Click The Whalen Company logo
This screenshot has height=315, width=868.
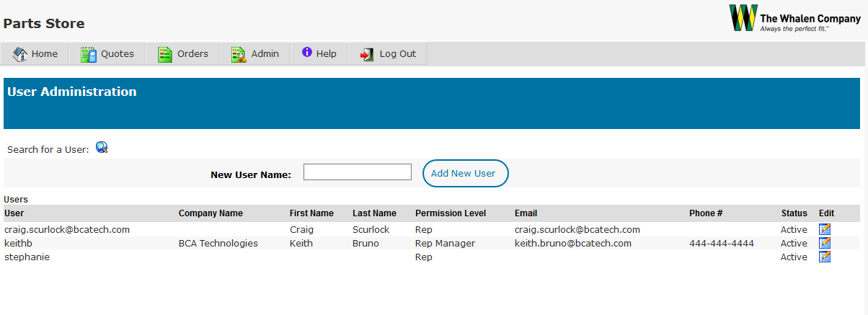pyautogui.click(x=794, y=18)
